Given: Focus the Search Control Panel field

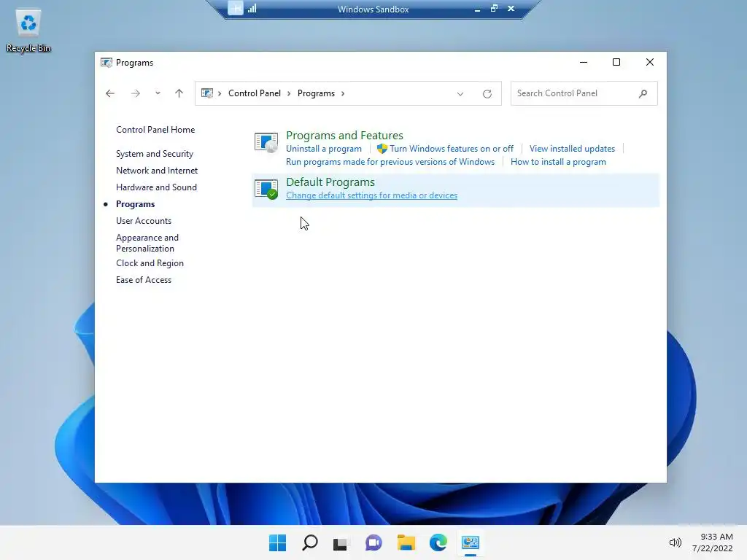Looking at the screenshot, I should coord(584,93).
